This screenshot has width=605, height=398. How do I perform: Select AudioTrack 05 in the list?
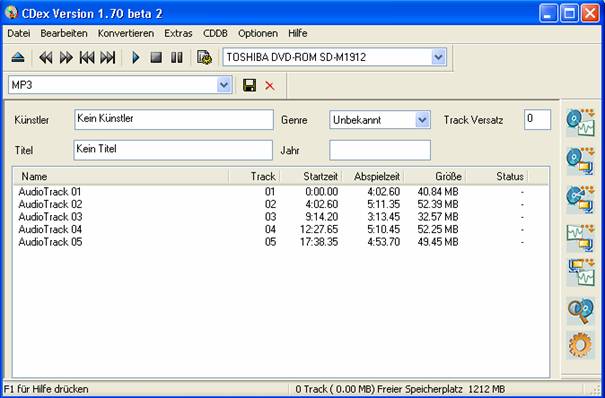tap(50, 242)
